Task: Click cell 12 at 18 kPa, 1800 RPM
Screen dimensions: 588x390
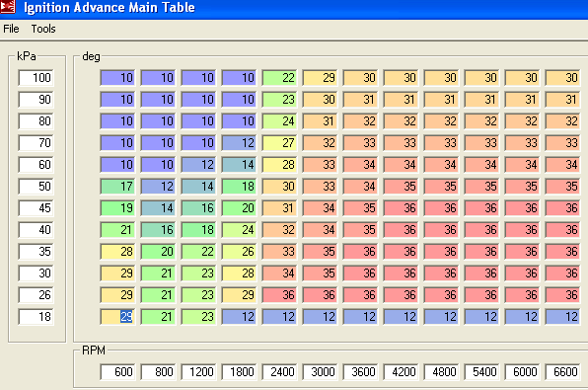Action: point(239,317)
